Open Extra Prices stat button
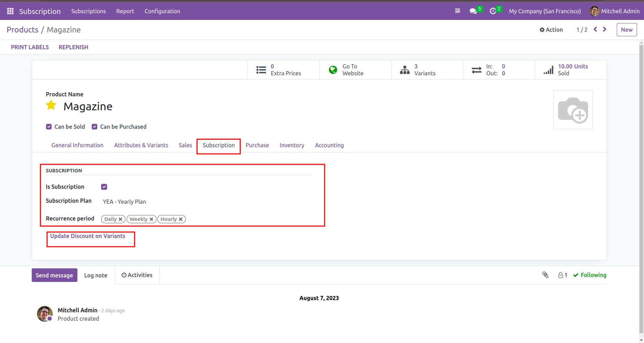Image resolution: width=644 pixels, height=343 pixels. 283,70
